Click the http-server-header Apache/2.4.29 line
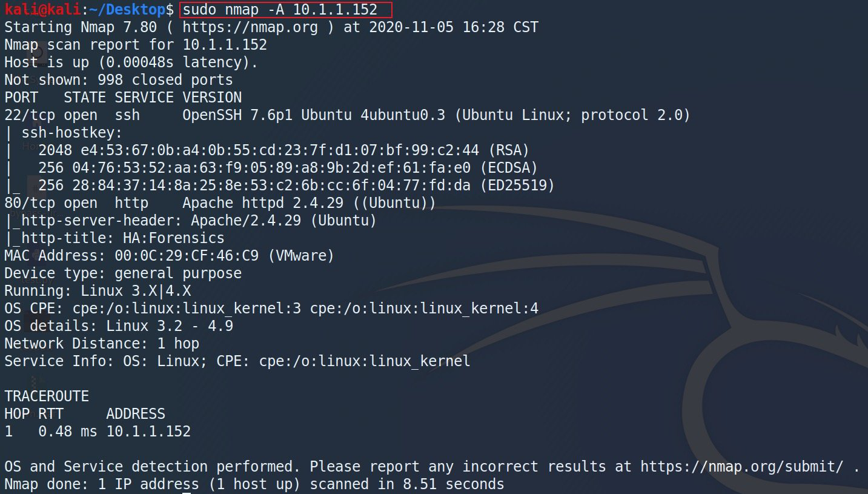Viewport: 868px width, 494px height. [x=190, y=221]
